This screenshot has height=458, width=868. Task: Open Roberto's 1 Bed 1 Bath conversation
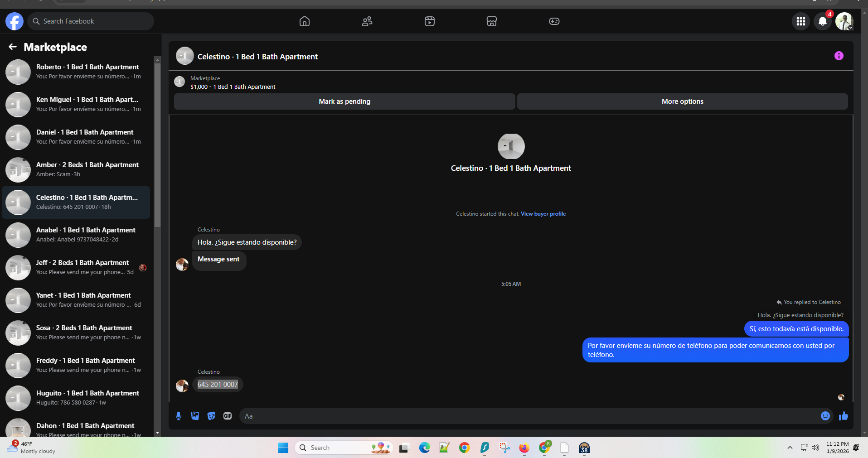click(x=76, y=72)
